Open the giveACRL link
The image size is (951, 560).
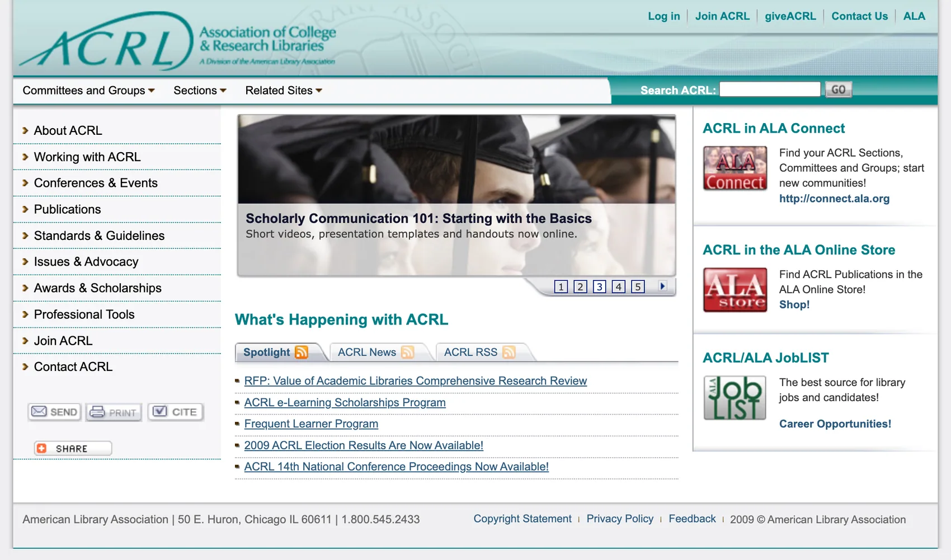click(x=790, y=16)
